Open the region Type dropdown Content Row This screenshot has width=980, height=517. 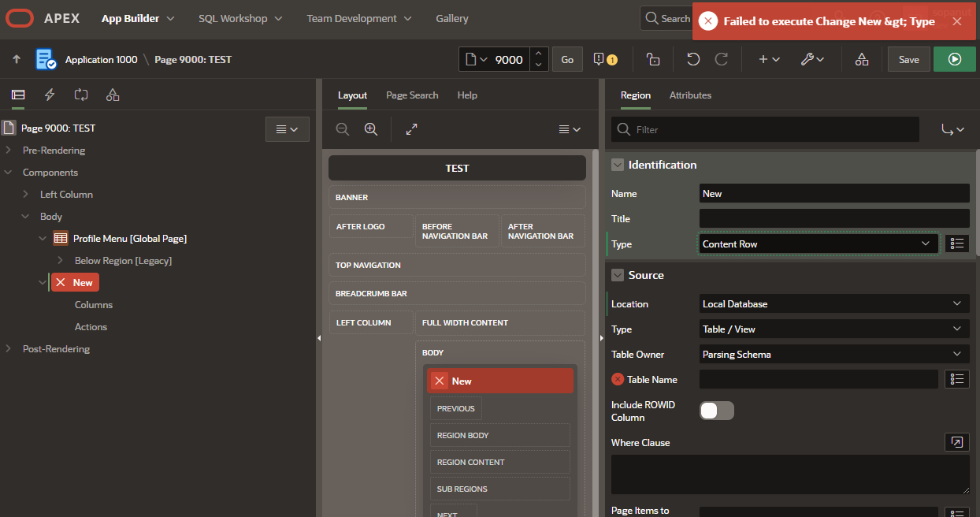817,244
